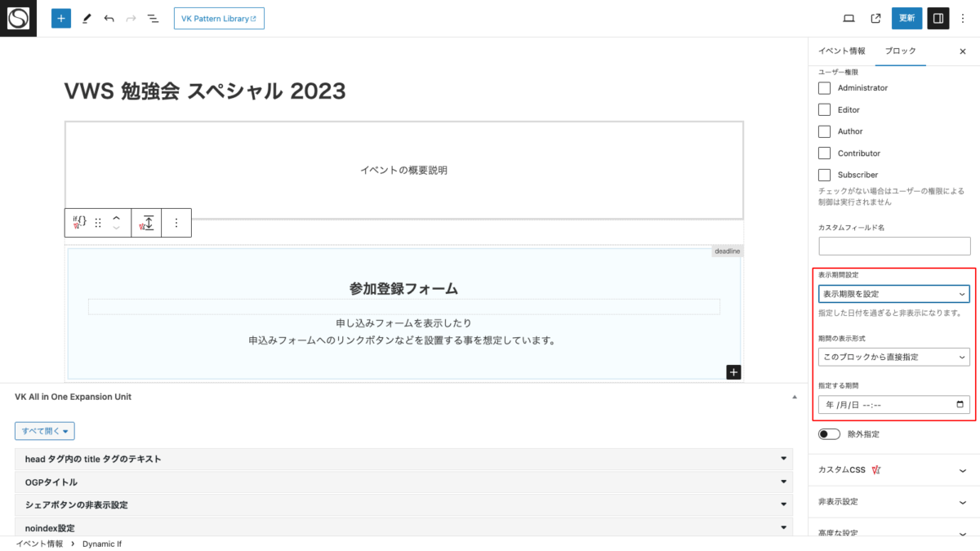
Task: Select the Edit pencil tool icon
Action: coord(87,17)
